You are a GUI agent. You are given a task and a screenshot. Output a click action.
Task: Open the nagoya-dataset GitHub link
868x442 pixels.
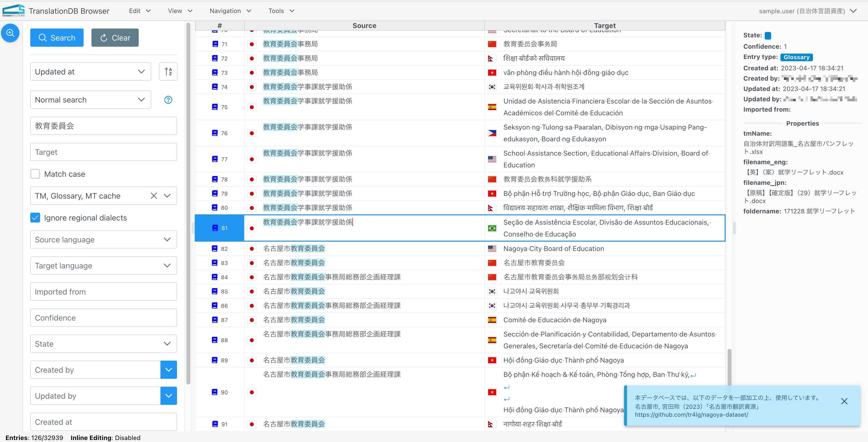[x=691, y=415]
